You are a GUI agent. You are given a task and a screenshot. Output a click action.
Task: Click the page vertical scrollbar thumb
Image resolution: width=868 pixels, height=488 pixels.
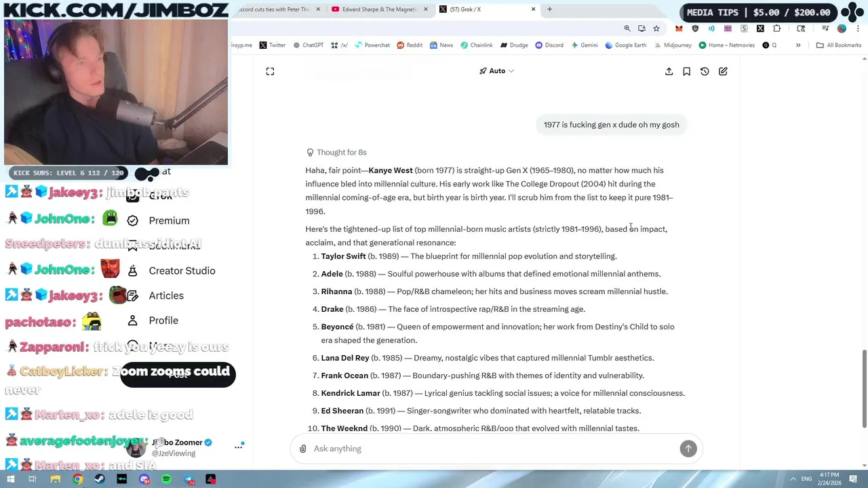click(x=864, y=389)
